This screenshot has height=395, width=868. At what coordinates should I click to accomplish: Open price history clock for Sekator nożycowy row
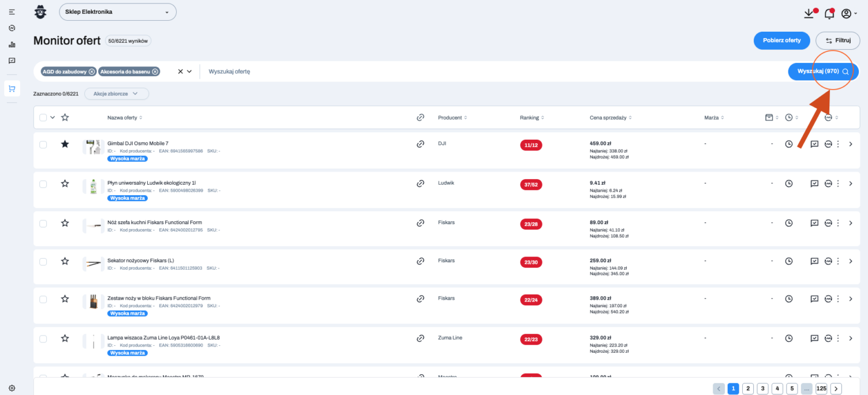[x=788, y=262]
